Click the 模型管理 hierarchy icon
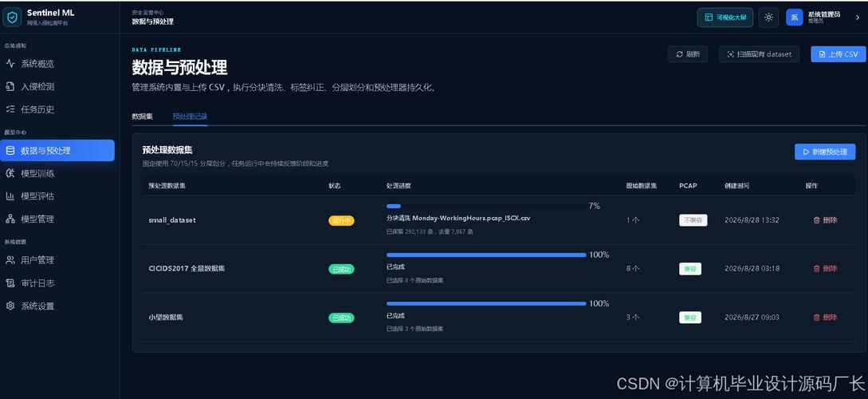Screen dimensions: 868x399 (10, 219)
